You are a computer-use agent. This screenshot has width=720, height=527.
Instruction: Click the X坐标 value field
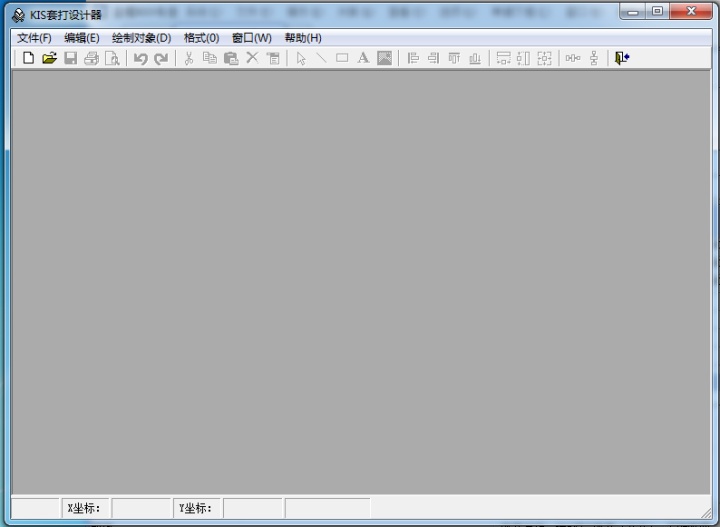pos(141,508)
